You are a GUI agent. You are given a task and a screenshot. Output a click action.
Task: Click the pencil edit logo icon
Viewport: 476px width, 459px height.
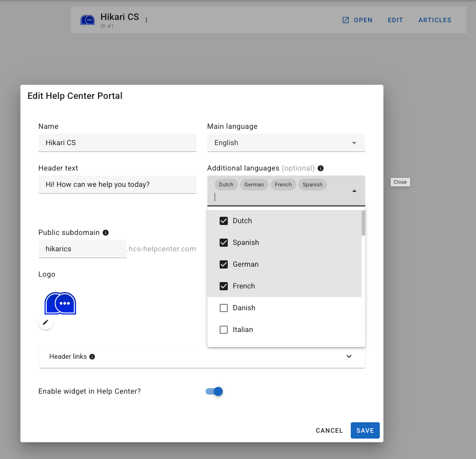(45, 322)
